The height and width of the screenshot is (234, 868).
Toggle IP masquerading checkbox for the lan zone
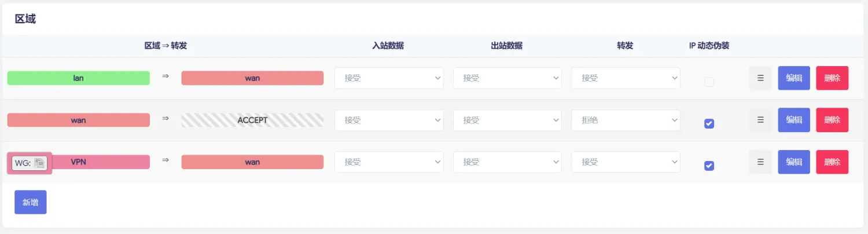(x=709, y=82)
